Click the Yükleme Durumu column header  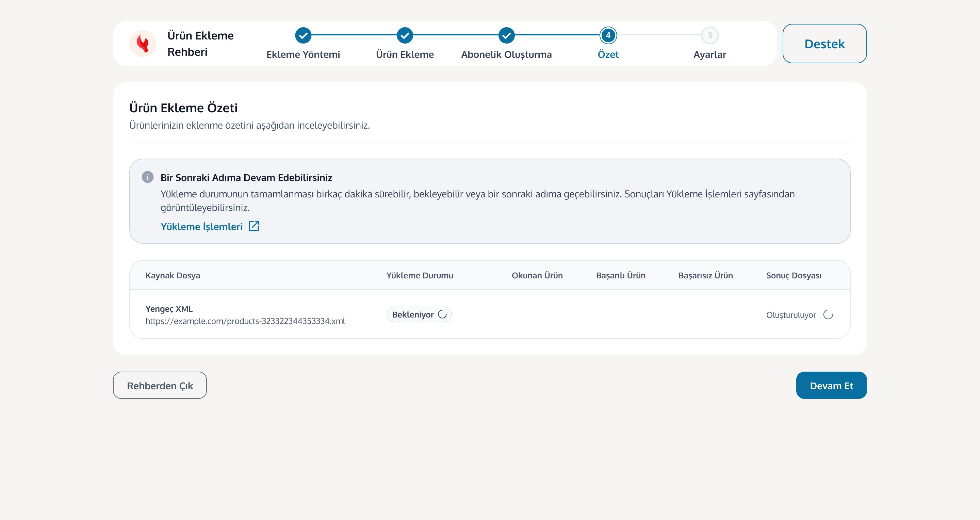420,275
